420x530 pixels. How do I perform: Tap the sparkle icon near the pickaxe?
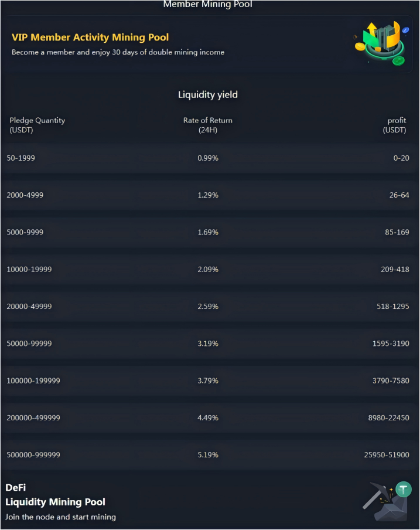[x=391, y=490]
